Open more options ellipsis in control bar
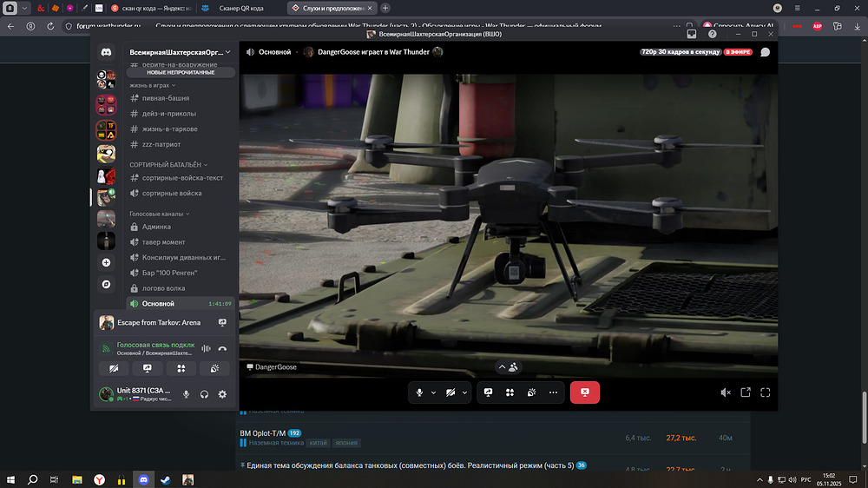The width and height of the screenshot is (868, 488). tap(552, 392)
